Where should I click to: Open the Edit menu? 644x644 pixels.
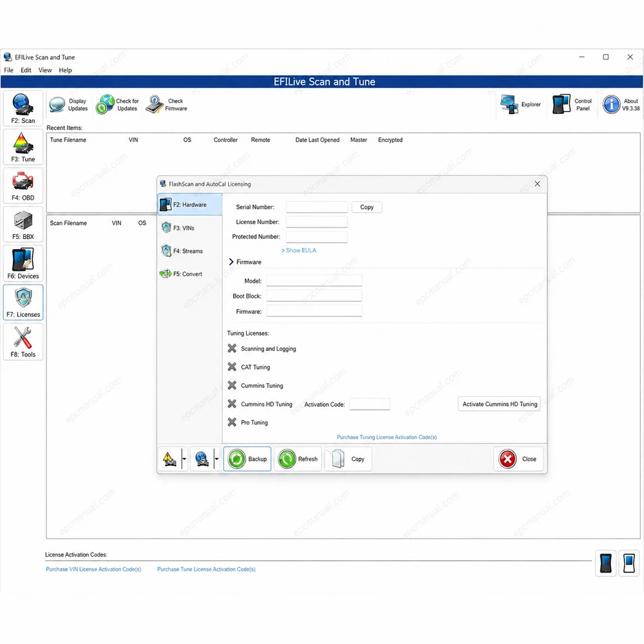[x=26, y=70]
